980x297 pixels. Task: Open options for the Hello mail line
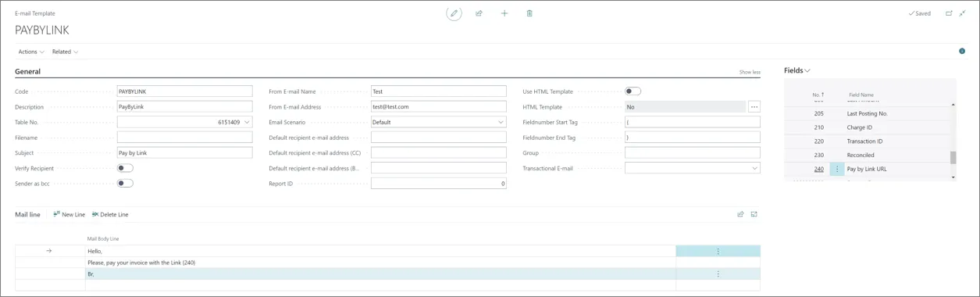coord(718,251)
